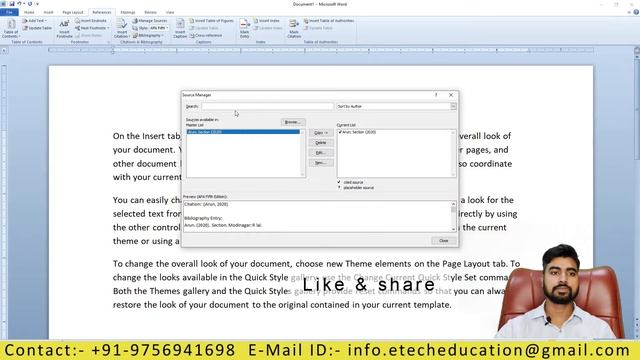
Task: Click the Insert Index button
Action: [x=267, y=20]
